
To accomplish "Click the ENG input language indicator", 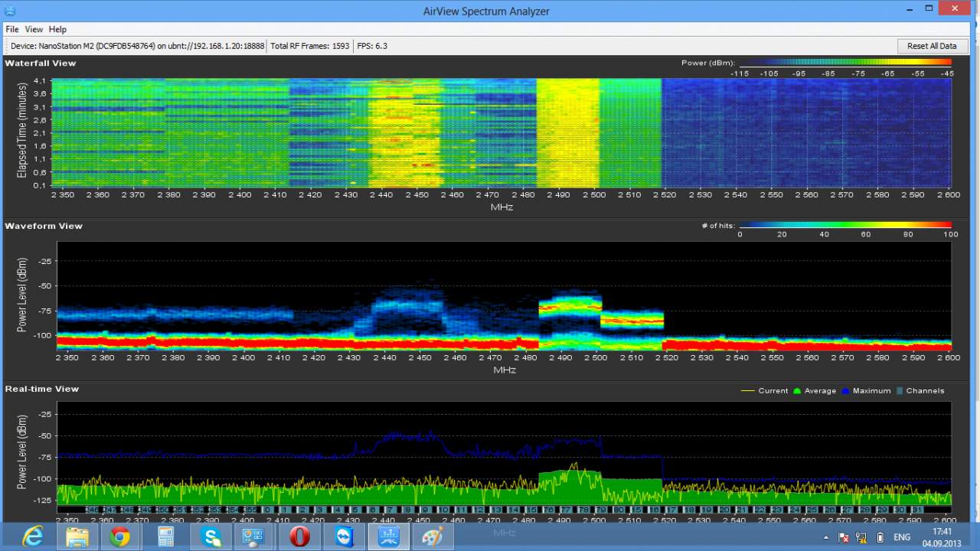I will point(903,538).
